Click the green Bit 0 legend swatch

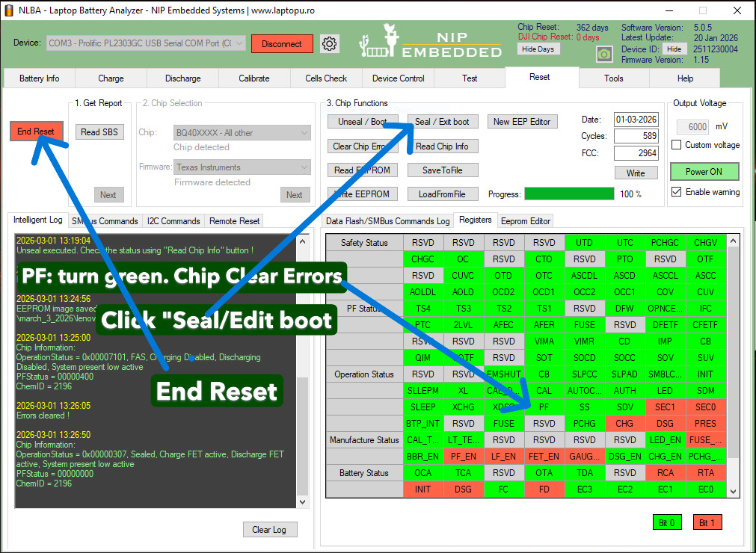coord(667,522)
